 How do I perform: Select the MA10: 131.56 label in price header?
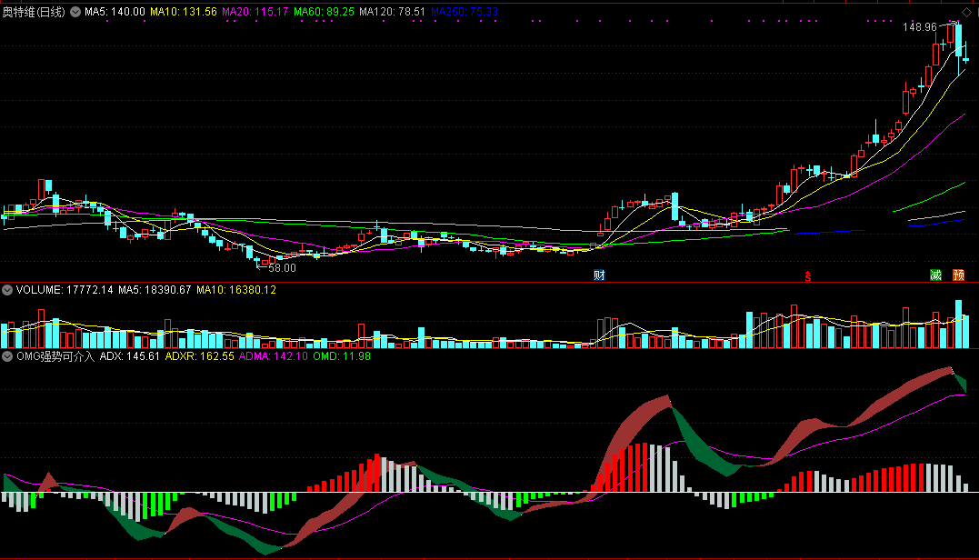pos(184,12)
